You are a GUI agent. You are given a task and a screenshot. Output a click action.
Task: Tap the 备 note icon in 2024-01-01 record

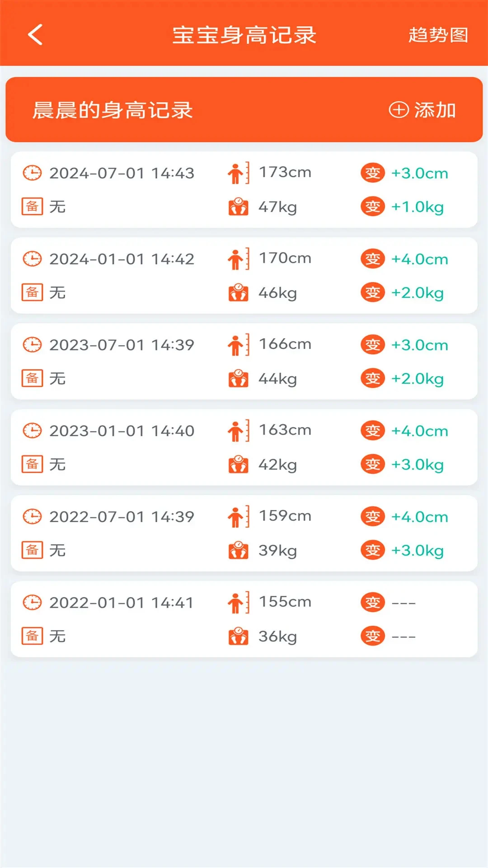tap(32, 292)
